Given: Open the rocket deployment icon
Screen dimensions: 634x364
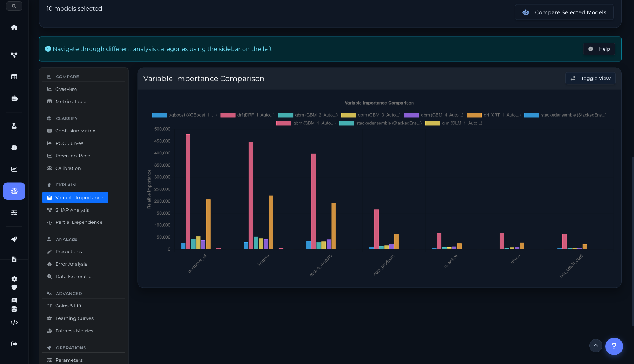Looking at the screenshot, I should click(14, 239).
